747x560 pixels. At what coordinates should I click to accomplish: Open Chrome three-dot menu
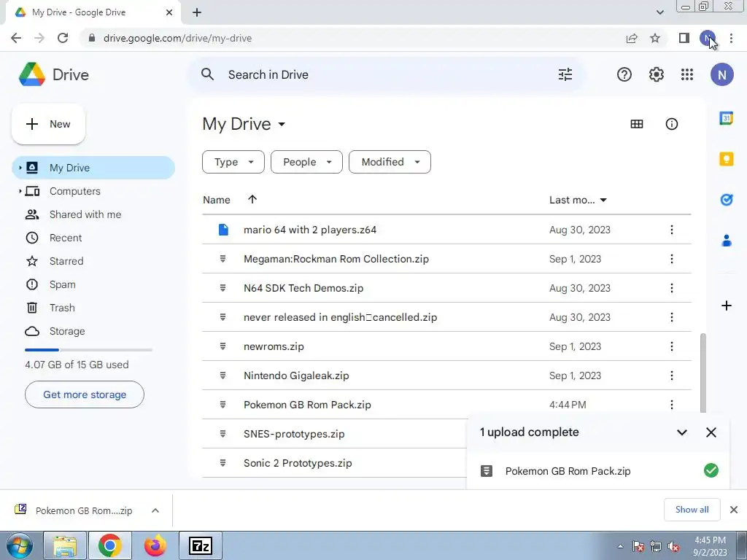731,38
